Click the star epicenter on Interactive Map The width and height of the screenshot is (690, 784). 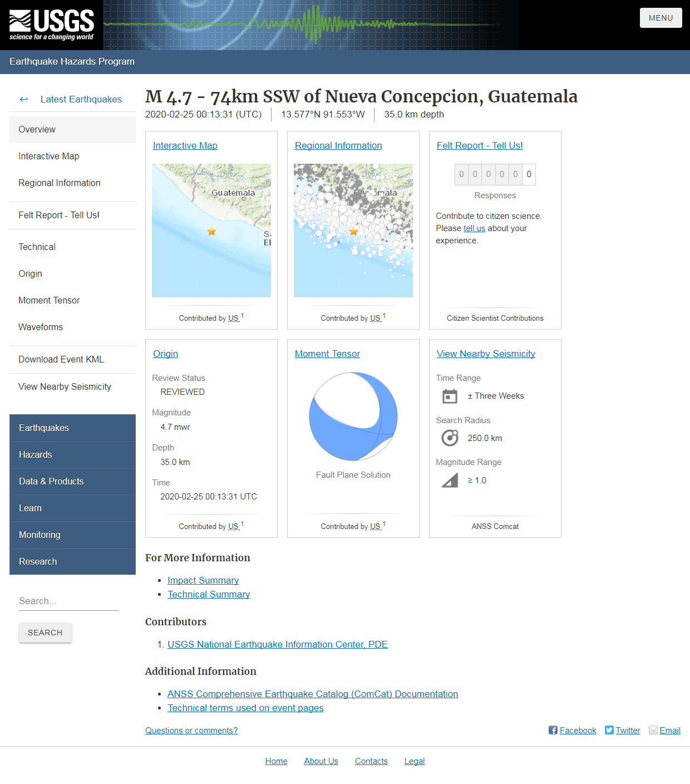211,231
